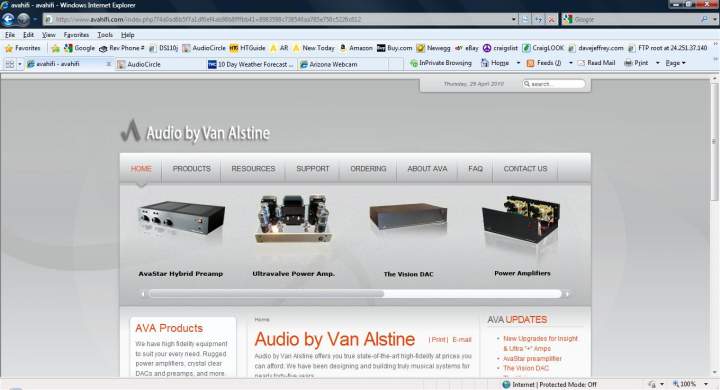Open the AR bookmark
Image resolution: width=720 pixels, height=390 pixels.
click(x=279, y=48)
